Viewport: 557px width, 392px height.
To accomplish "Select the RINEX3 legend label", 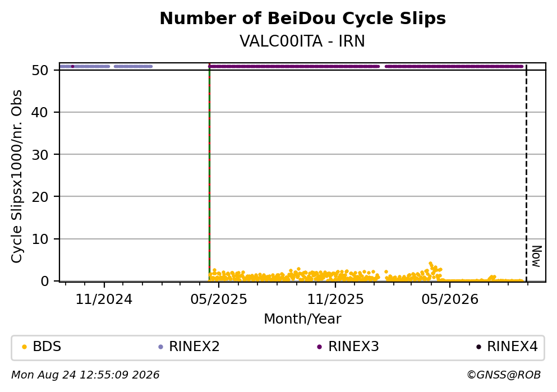I will point(353,347).
